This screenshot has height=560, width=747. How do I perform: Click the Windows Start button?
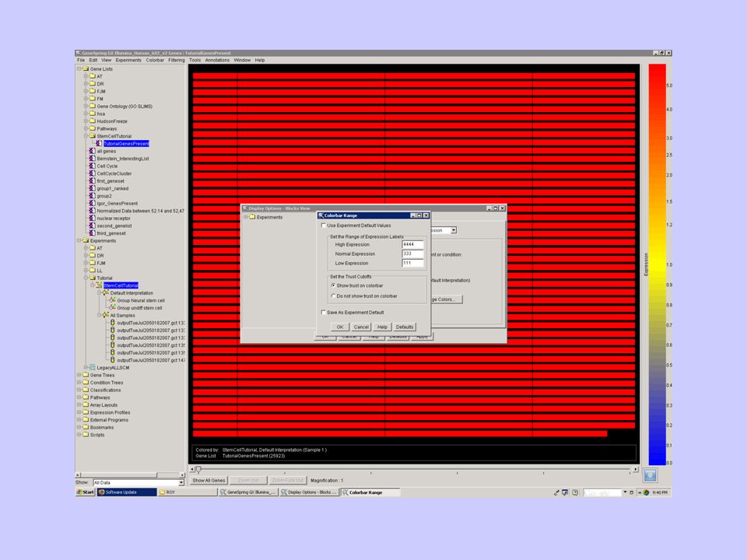click(x=86, y=492)
